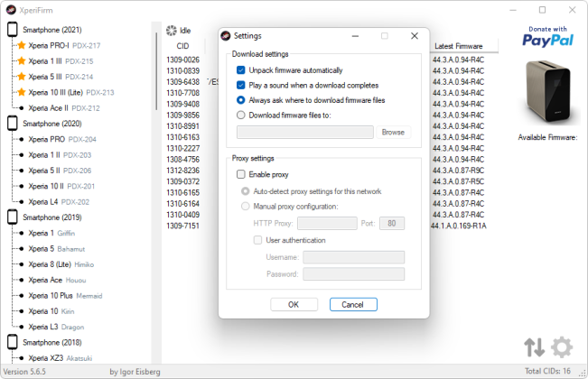Click the phone icon for Smartphone (2021)

(13, 30)
